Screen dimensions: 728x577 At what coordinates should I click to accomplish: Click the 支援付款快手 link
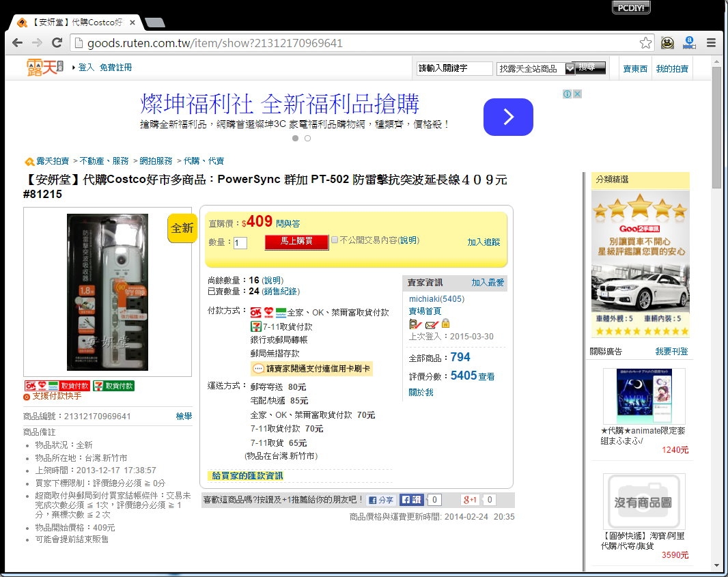[57, 397]
